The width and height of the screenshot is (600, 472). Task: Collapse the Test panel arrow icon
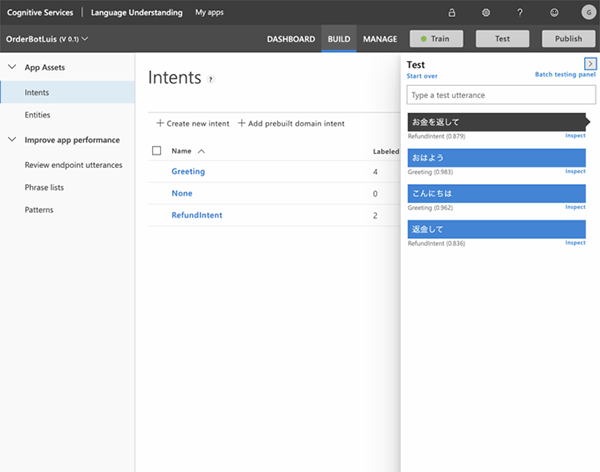[590, 64]
